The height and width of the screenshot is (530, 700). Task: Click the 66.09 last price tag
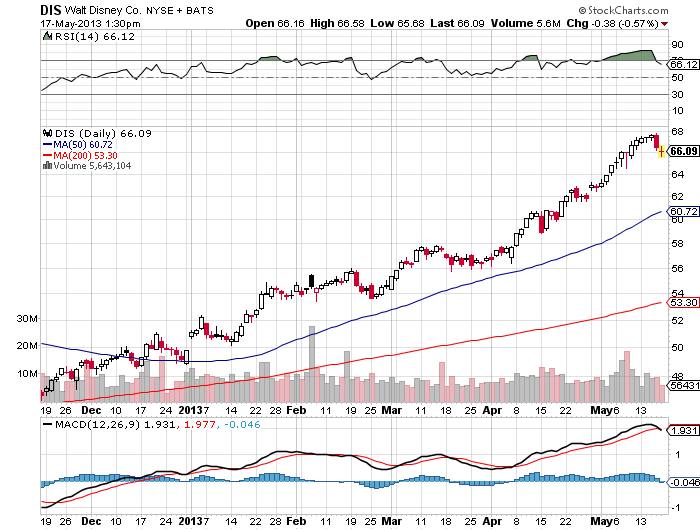(683, 151)
